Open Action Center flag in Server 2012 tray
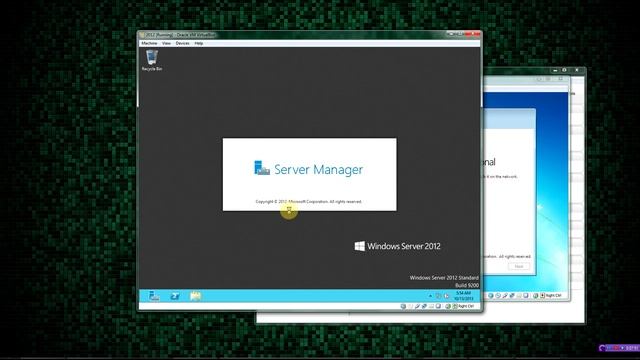640x360 pixels. (x=446, y=296)
